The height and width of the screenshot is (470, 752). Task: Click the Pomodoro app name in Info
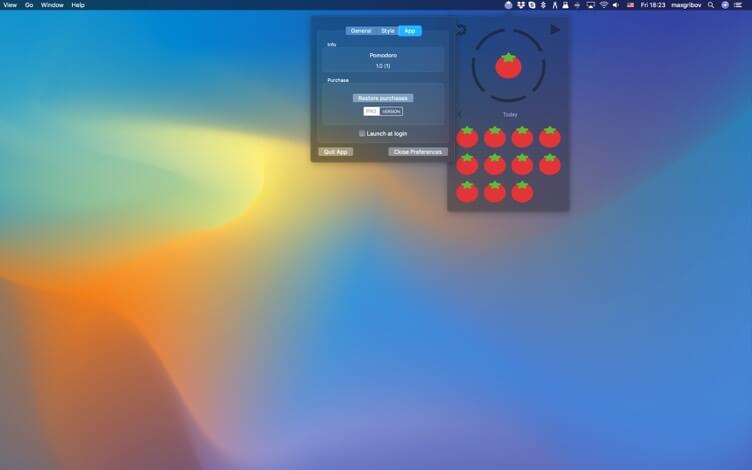(383, 55)
